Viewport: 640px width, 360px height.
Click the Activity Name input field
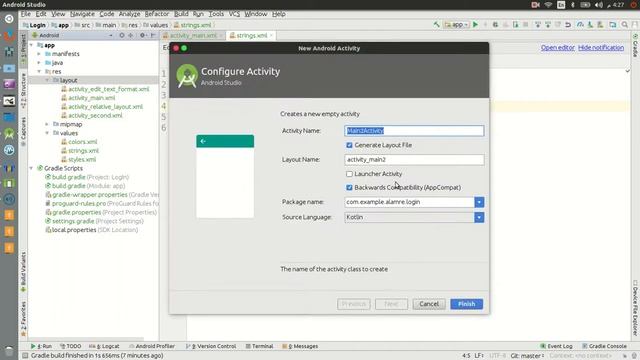point(414,131)
